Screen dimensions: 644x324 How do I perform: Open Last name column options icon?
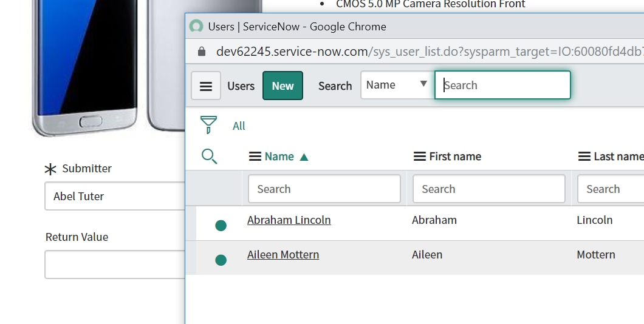[x=584, y=157]
